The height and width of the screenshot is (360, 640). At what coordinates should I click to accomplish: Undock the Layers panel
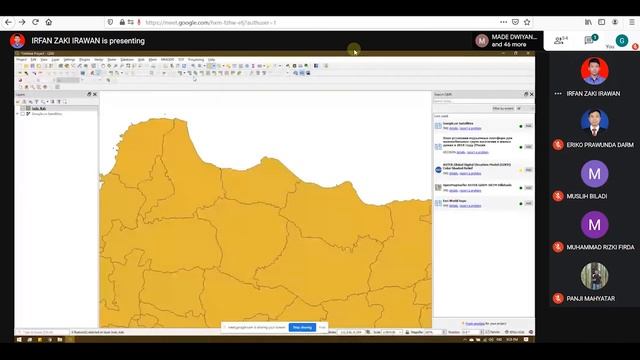pos(89,94)
